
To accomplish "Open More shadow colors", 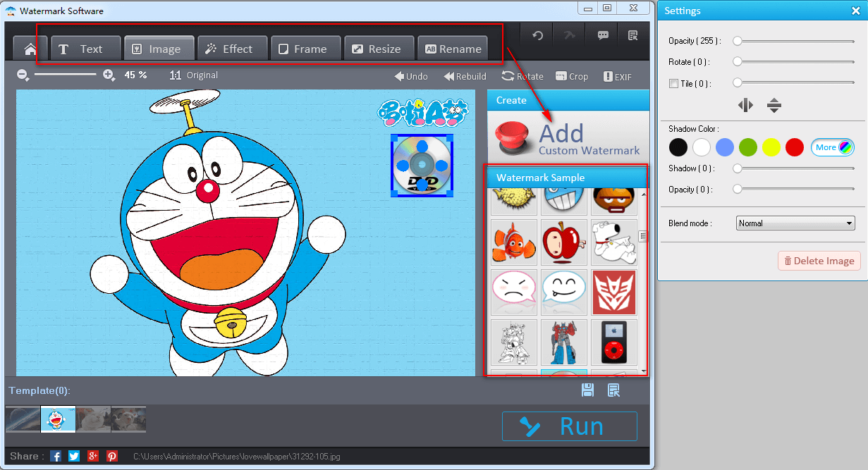I will pos(833,147).
